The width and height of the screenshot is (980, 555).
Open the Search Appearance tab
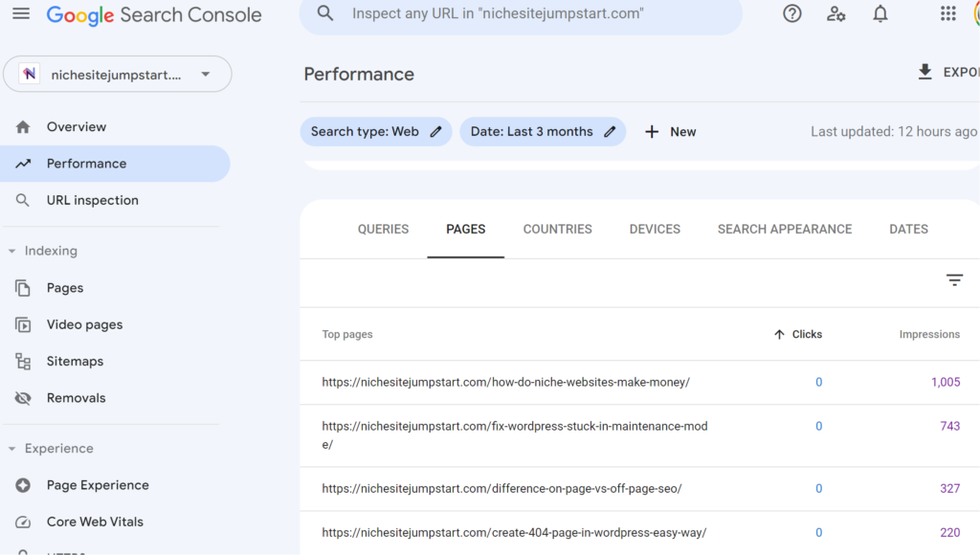[x=785, y=230]
